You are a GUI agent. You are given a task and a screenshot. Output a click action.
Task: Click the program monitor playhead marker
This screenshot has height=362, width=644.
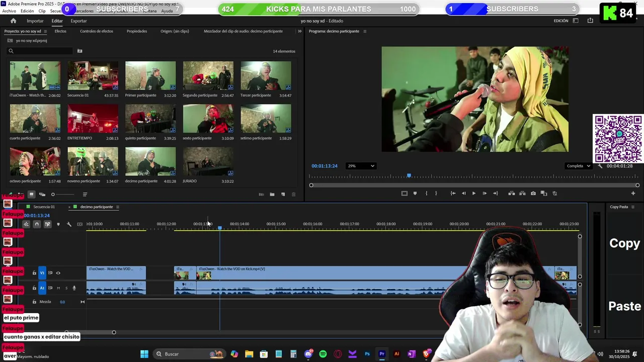tap(409, 175)
